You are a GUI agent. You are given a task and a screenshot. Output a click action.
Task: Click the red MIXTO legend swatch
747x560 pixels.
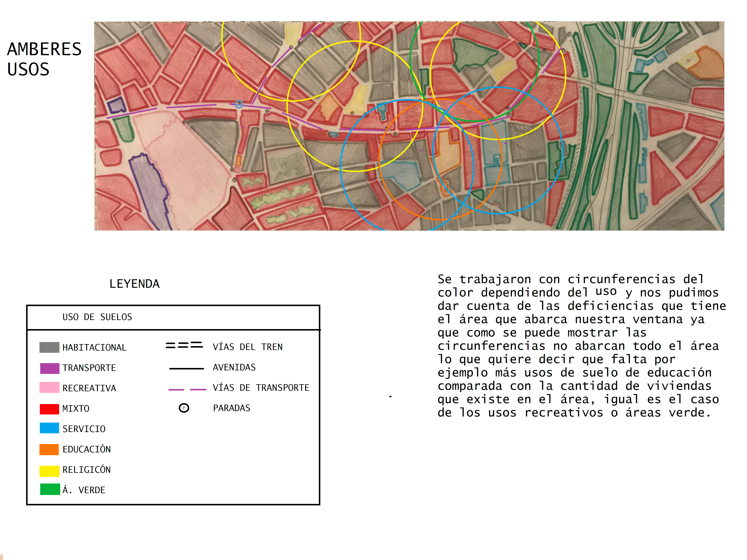tap(49, 409)
